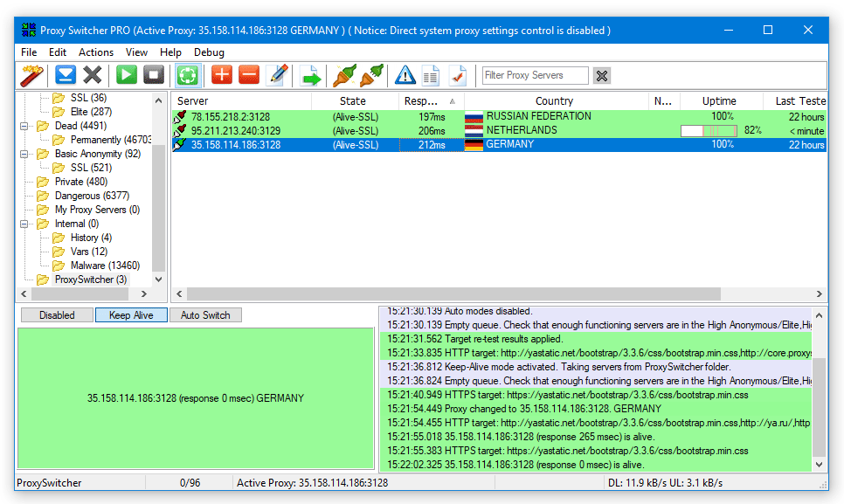Screen dimensions: 844x504
Task: Switch to Disabled mode
Action: tap(57, 315)
